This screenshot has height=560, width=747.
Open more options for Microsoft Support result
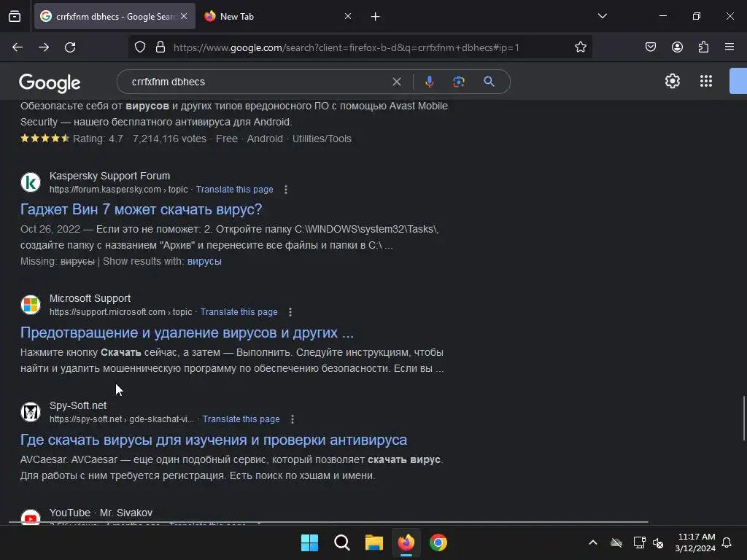pyautogui.click(x=290, y=312)
